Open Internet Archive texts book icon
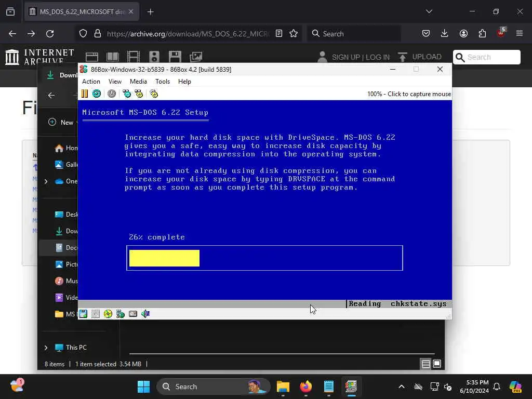Viewport: 532px width, 399px height. pos(113,57)
